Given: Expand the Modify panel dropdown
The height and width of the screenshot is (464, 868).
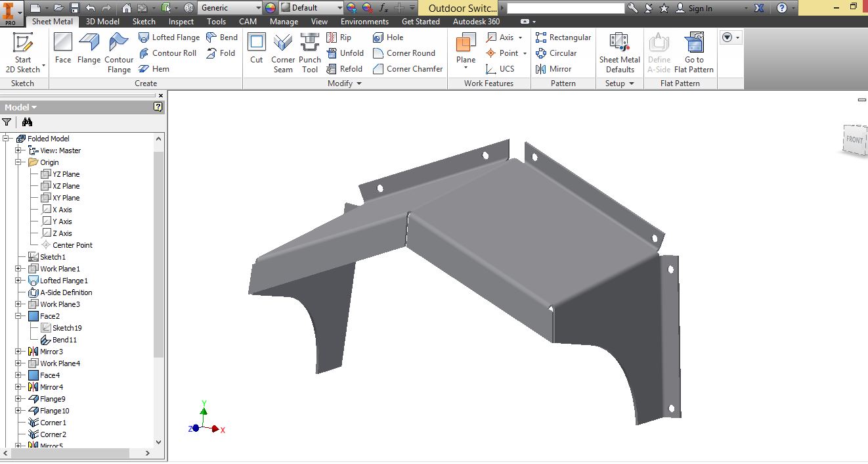Looking at the screenshot, I should (x=345, y=83).
